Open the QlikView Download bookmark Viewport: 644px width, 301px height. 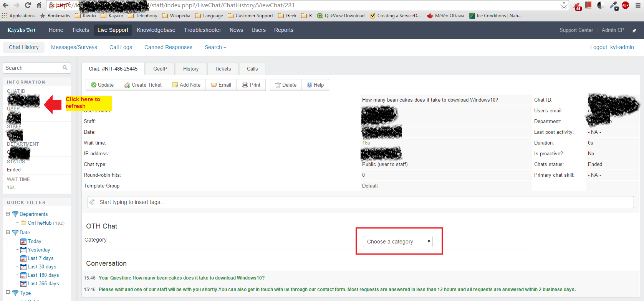coord(341,16)
